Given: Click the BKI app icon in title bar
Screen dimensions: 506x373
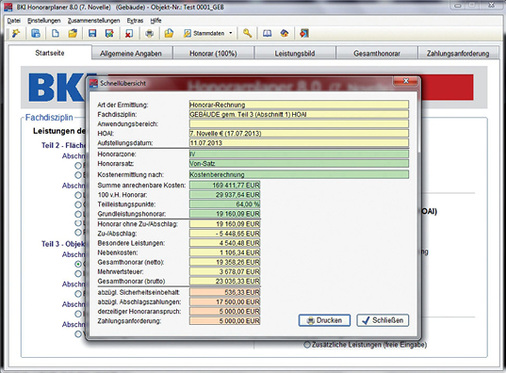Looking at the screenshot, I should [8, 7].
